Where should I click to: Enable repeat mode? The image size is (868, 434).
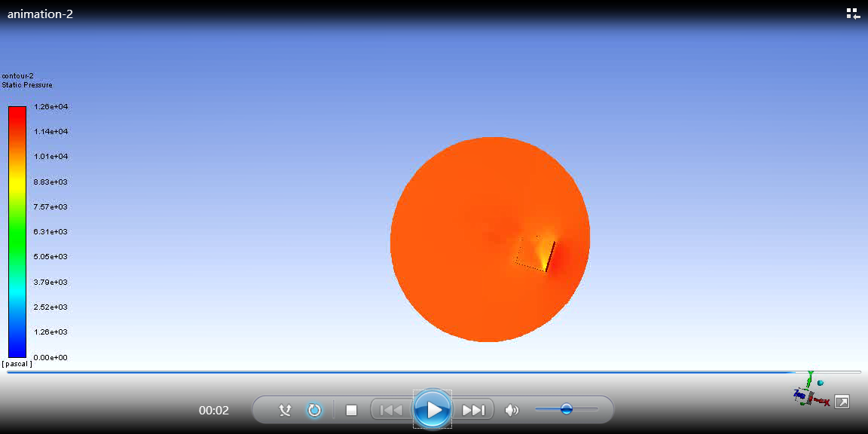[314, 409]
